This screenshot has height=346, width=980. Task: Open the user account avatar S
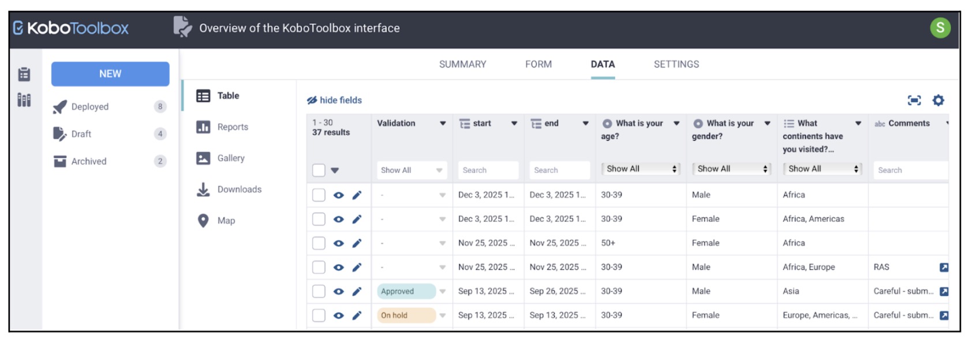pos(940,28)
